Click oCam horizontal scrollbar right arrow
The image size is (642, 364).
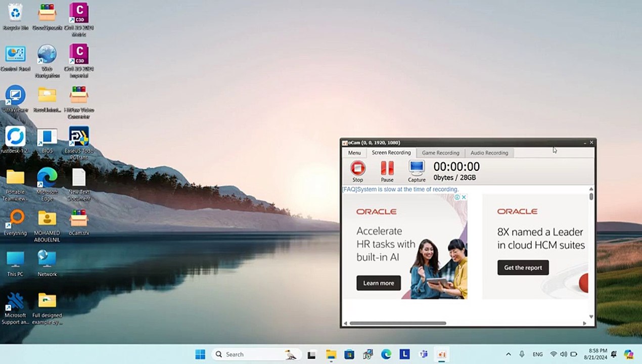pyautogui.click(x=585, y=324)
